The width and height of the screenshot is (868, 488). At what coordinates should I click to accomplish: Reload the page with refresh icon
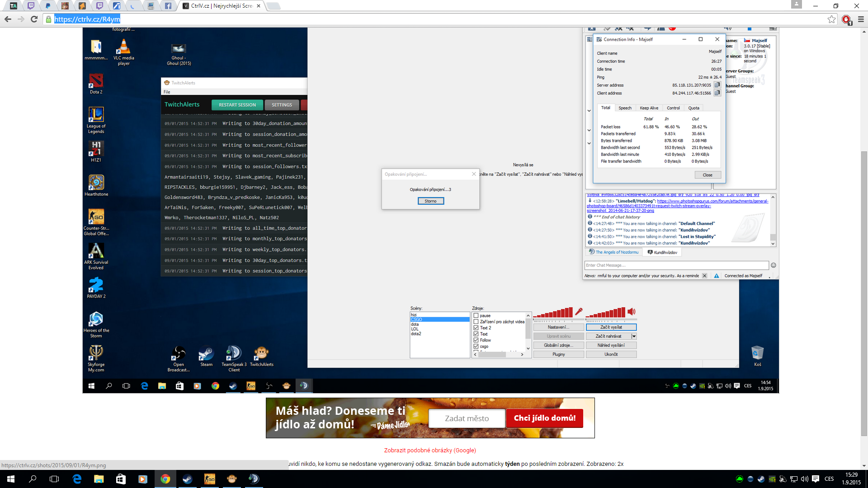(x=34, y=19)
